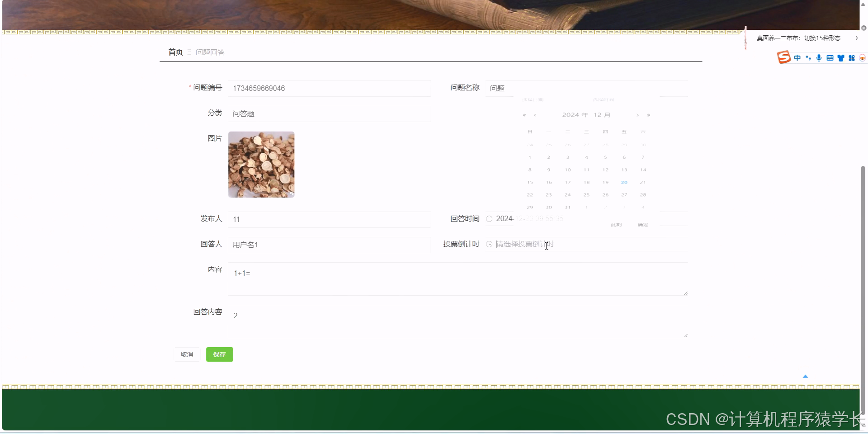This screenshot has height=434, width=868.
Task: Click the clock icon beside 回答时间
Action: click(x=490, y=219)
